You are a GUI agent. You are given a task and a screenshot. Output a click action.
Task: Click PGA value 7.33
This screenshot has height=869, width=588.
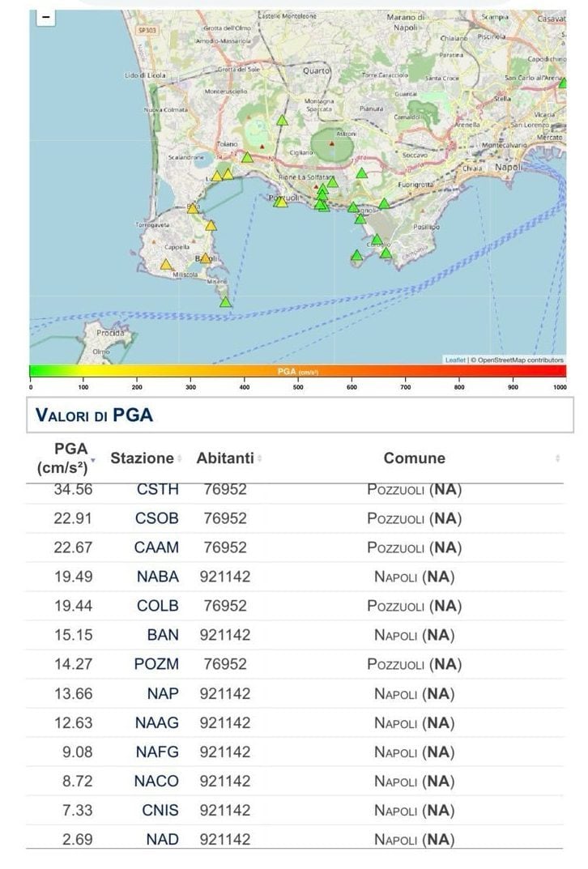point(78,810)
